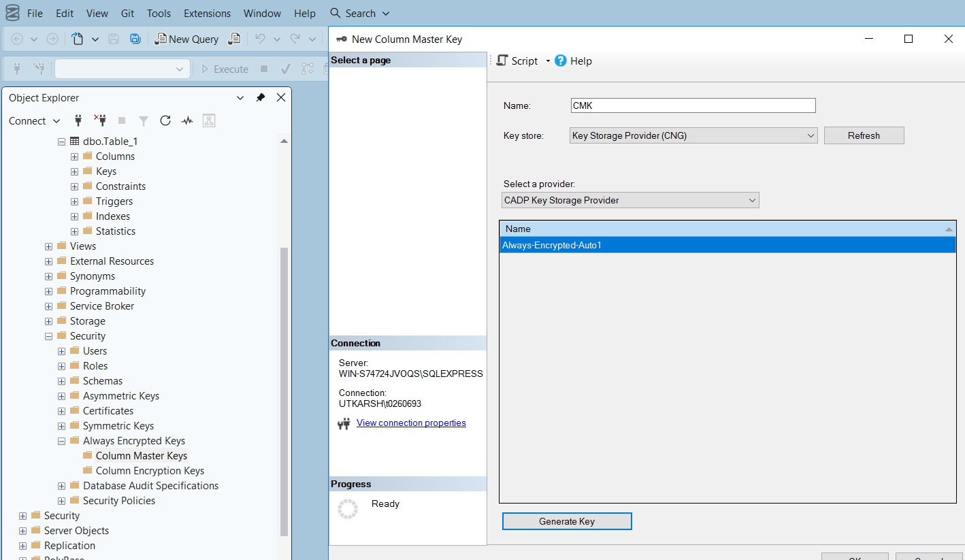The image size is (965, 560).
Task: Click the Undo arrow icon
Action: click(260, 39)
